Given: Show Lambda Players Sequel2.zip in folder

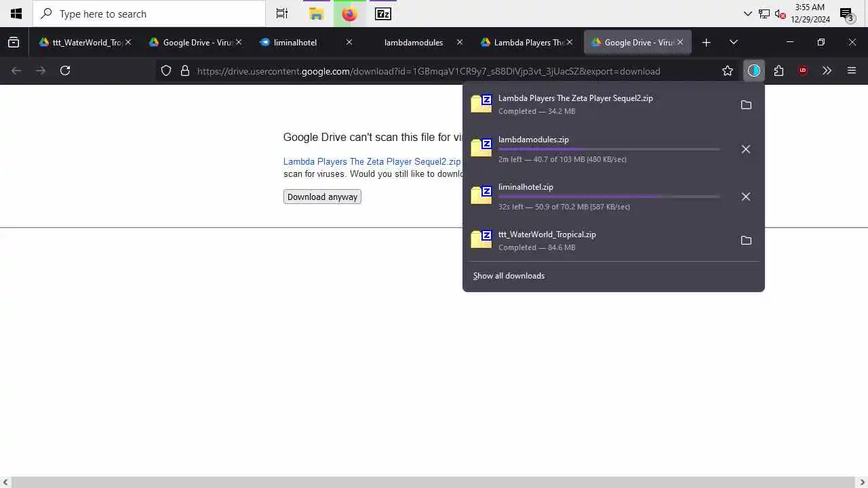Looking at the screenshot, I should 746,104.
